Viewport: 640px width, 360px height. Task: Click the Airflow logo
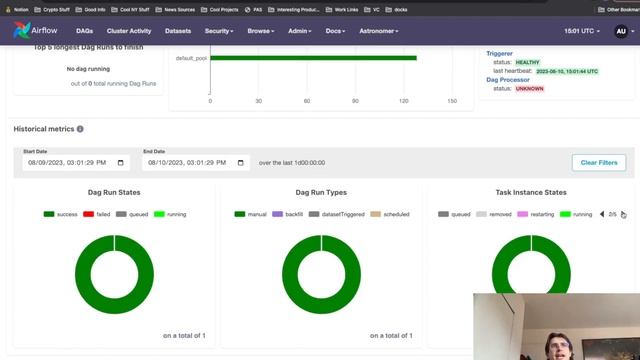pos(35,31)
